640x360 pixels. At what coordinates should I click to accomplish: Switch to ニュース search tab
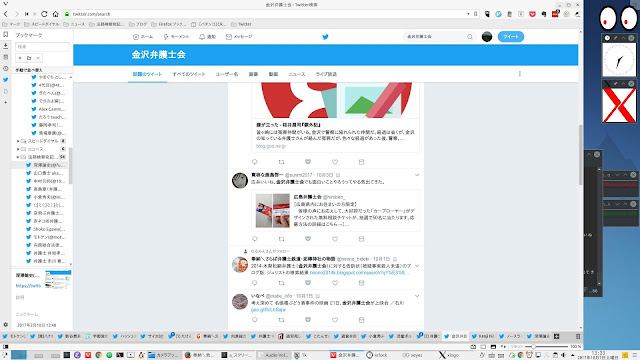click(x=297, y=74)
